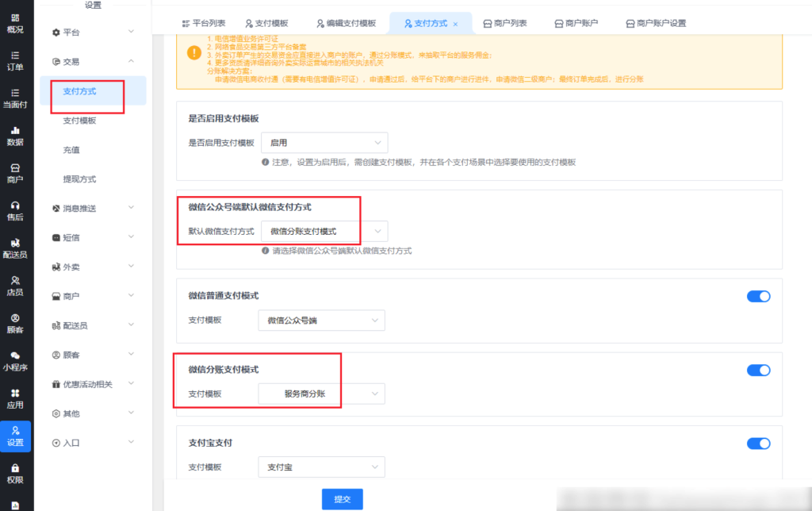Toggle off 微信普通支付模式 switch

pos(758,296)
